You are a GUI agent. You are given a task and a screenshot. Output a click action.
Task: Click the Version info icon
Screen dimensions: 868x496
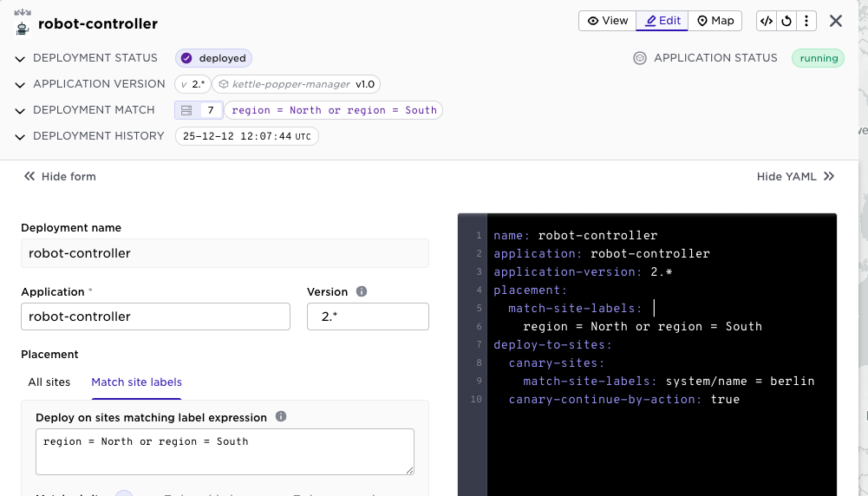[362, 291]
